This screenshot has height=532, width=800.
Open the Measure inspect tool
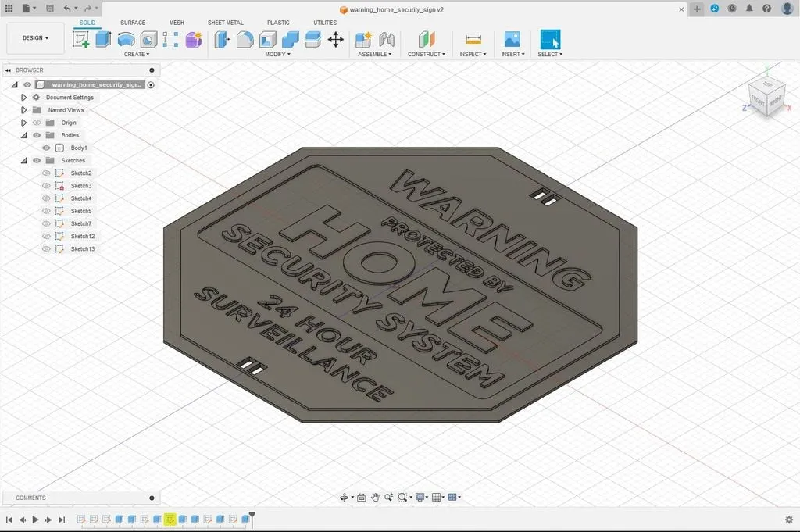(x=473, y=39)
